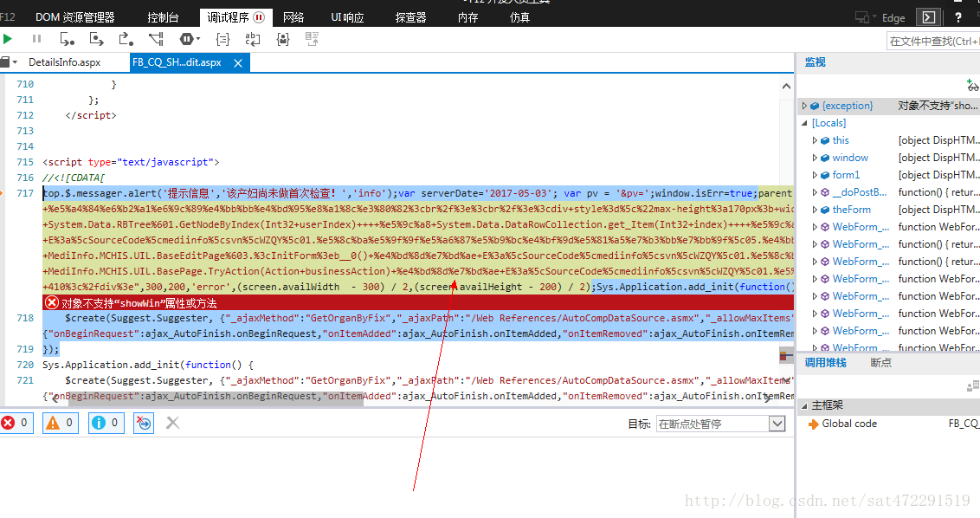Toggle word wrap abc icon
The width and height of the screenshot is (980, 518).
click(x=253, y=40)
